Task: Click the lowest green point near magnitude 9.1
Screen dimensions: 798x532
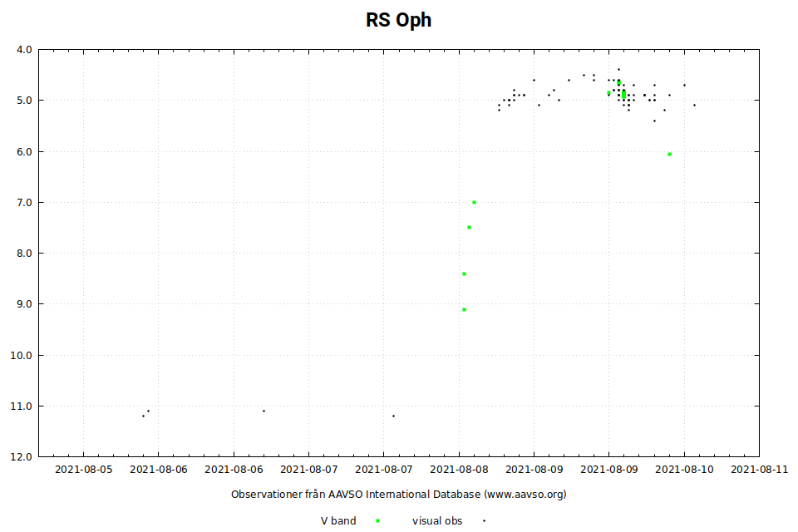Action: tap(464, 309)
